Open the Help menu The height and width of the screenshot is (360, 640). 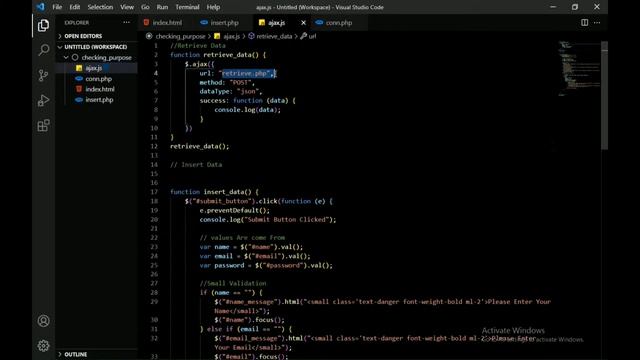point(213,7)
